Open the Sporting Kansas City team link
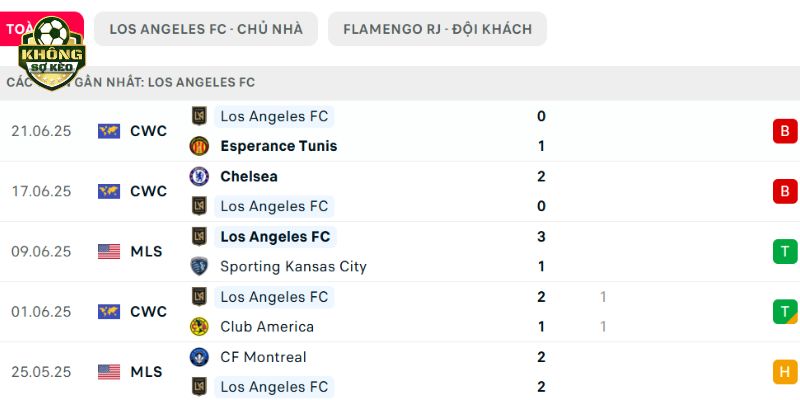 click(293, 266)
